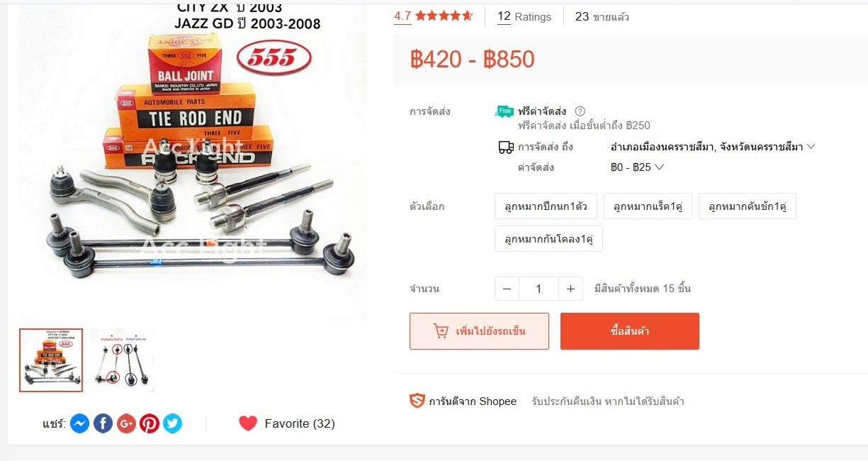
Task: Tweet product using the Twitter icon
Action: coord(172,423)
